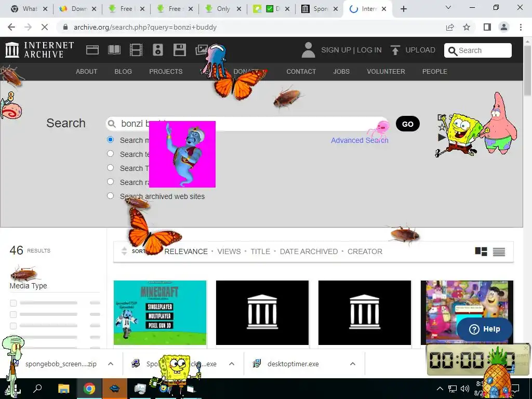The image size is (532, 399).
Task: Click Chrome icon in taskbar
Action: click(x=89, y=388)
